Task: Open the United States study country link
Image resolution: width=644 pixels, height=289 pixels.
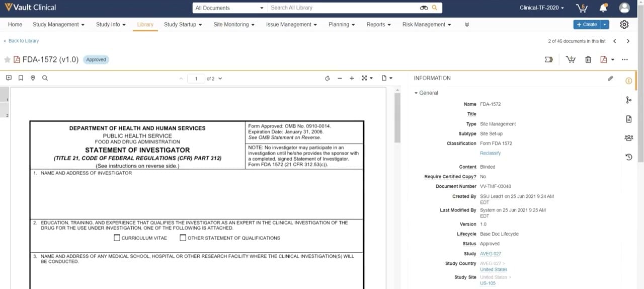Action: pyautogui.click(x=494, y=269)
